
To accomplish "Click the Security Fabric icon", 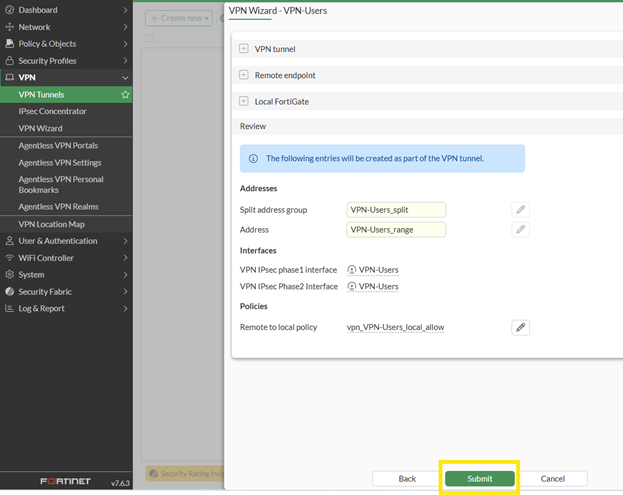I will (x=10, y=292).
